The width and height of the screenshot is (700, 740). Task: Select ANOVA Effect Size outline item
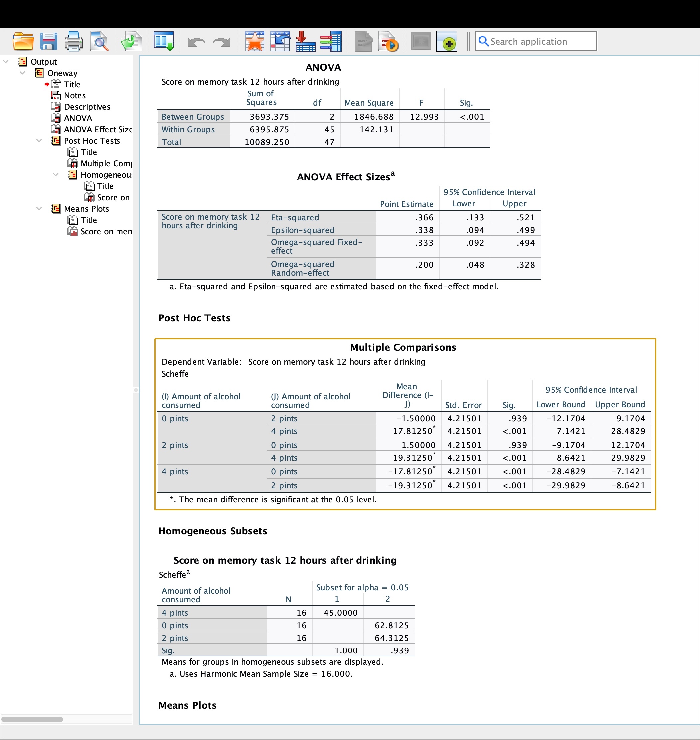point(98,129)
